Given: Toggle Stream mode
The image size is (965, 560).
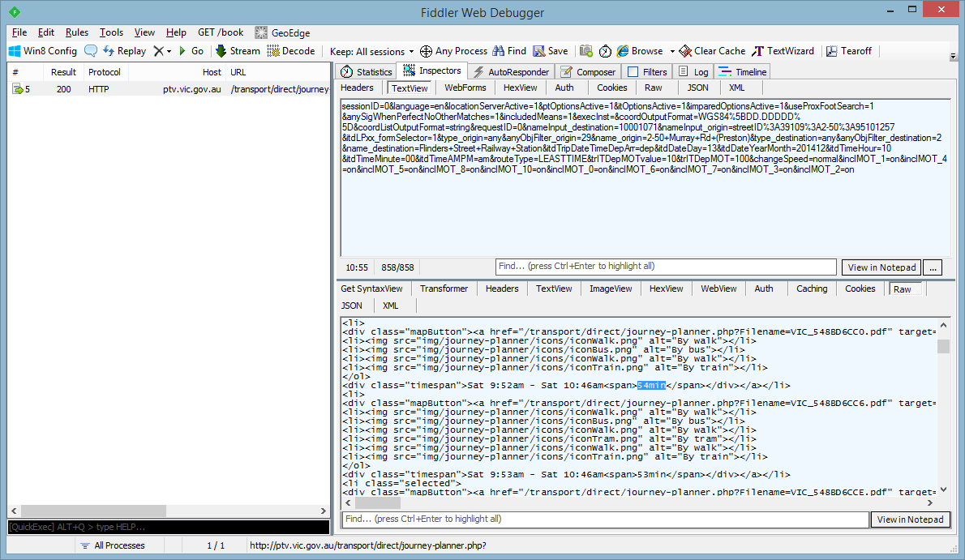Looking at the screenshot, I should coord(238,51).
